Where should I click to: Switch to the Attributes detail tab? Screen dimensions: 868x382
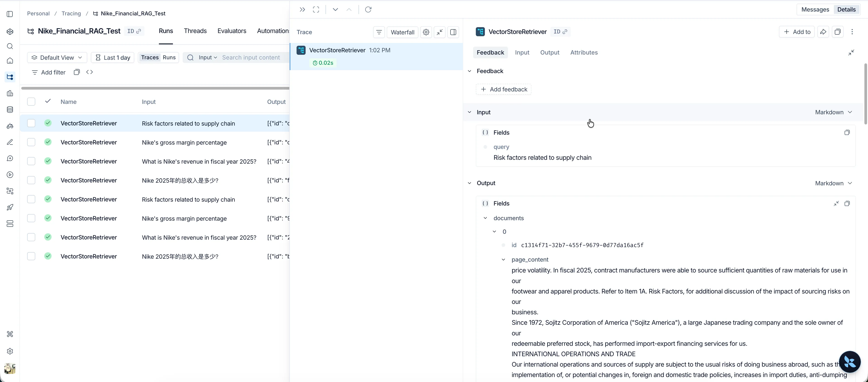click(x=584, y=53)
